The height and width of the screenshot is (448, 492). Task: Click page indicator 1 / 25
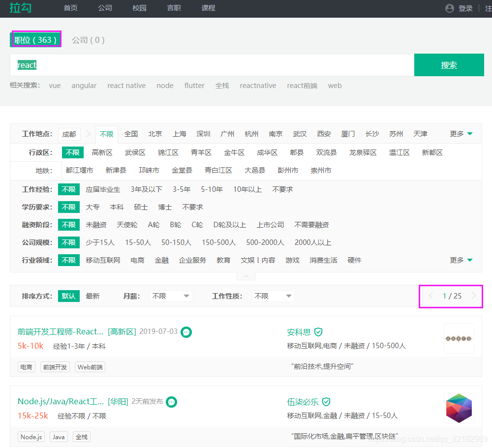pos(452,296)
